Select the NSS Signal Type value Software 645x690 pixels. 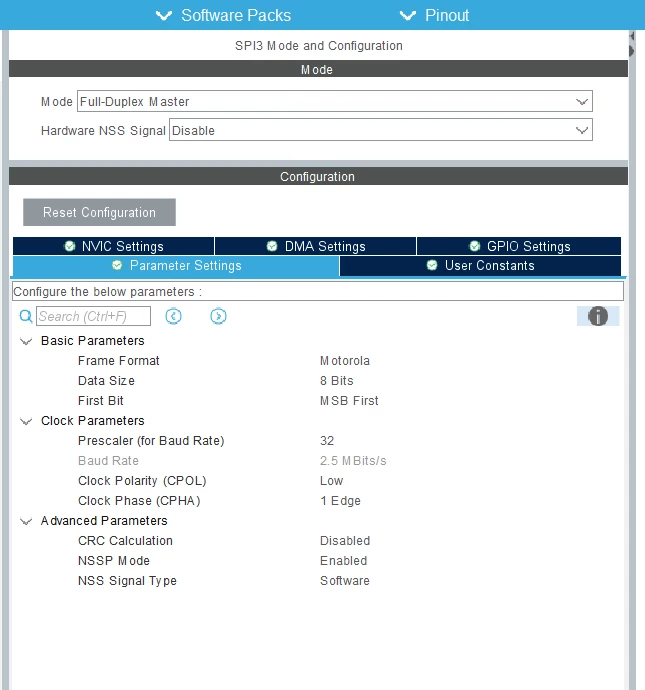pyautogui.click(x=345, y=581)
